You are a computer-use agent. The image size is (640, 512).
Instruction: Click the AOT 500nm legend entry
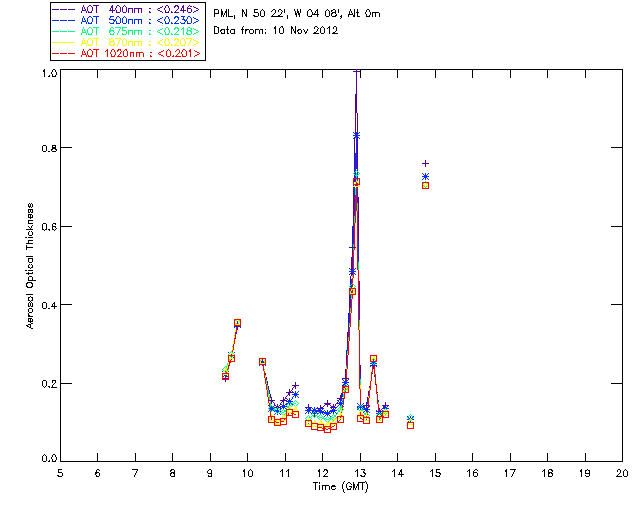[126, 20]
